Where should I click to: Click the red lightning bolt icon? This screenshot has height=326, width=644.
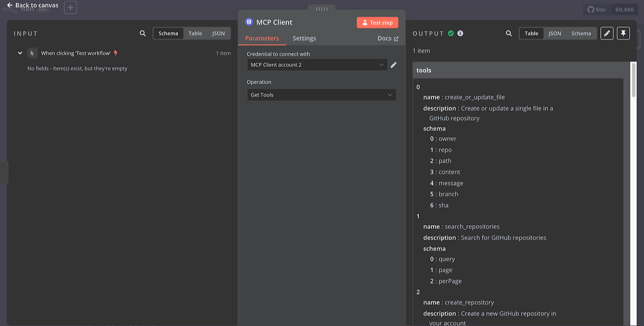[116, 53]
